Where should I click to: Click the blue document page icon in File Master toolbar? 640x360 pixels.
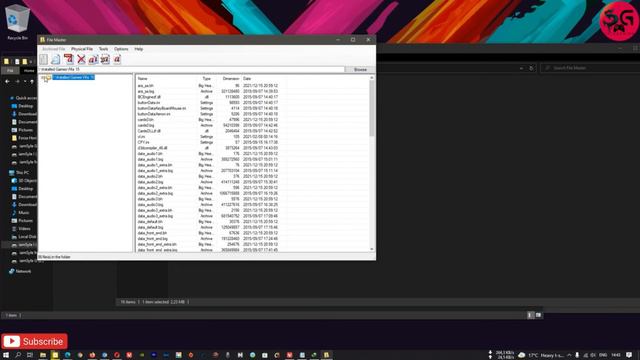tap(56, 59)
